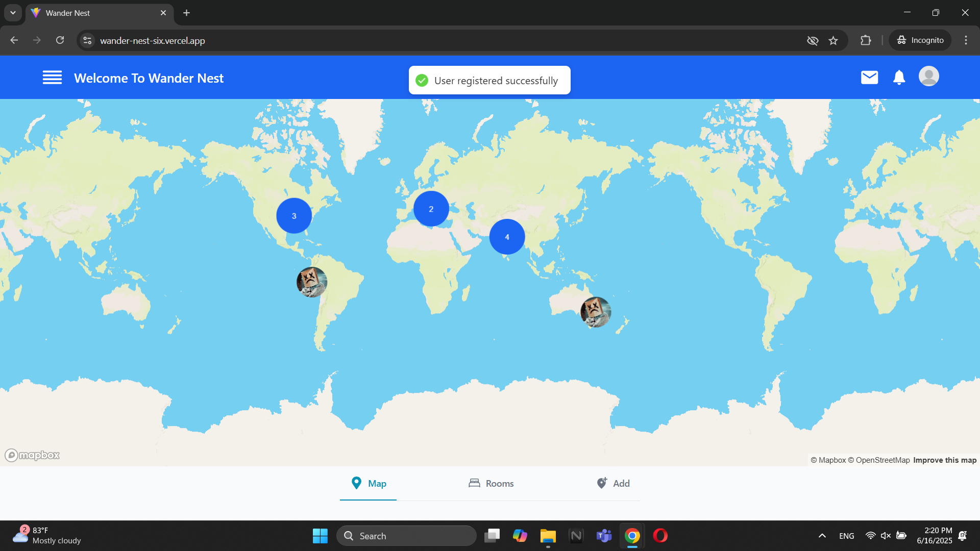
Task: Bookmark this page with the star icon
Action: [833, 40]
